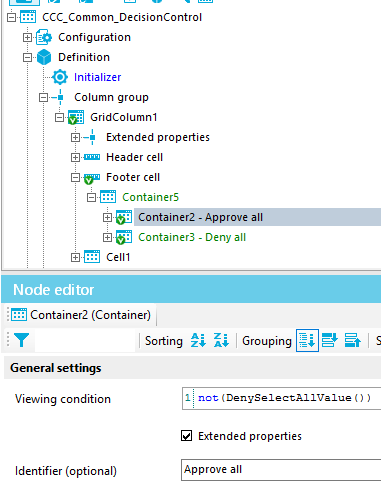Toggle the active Grouping mode button

click(x=307, y=340)
